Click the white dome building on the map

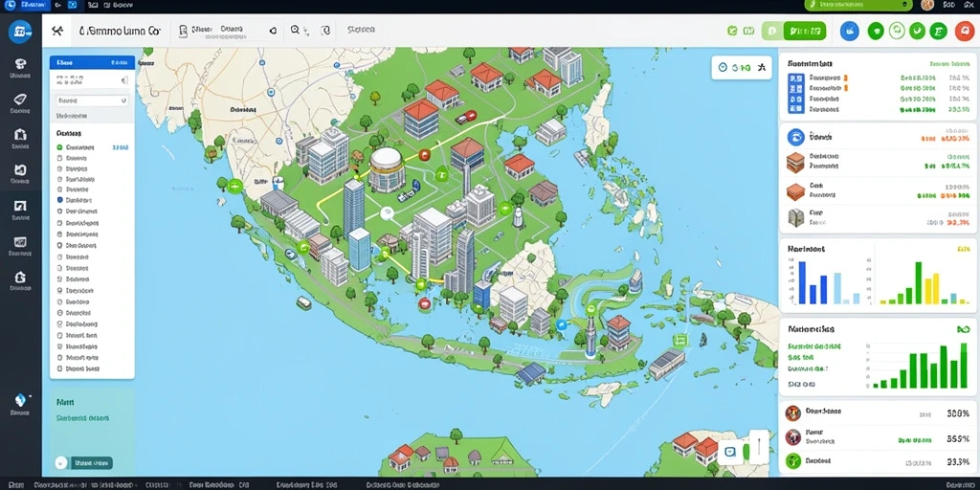click(387, 169)
